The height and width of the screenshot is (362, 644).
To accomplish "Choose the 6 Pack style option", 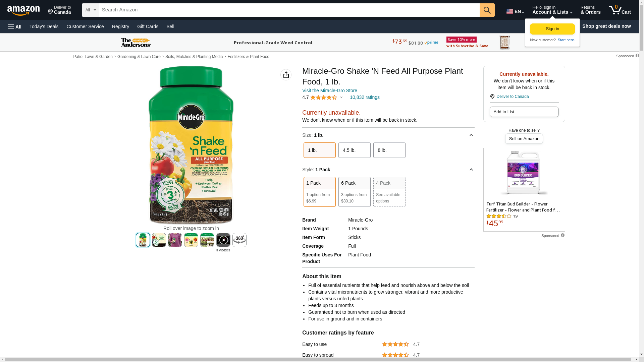I will pos(354,192).
